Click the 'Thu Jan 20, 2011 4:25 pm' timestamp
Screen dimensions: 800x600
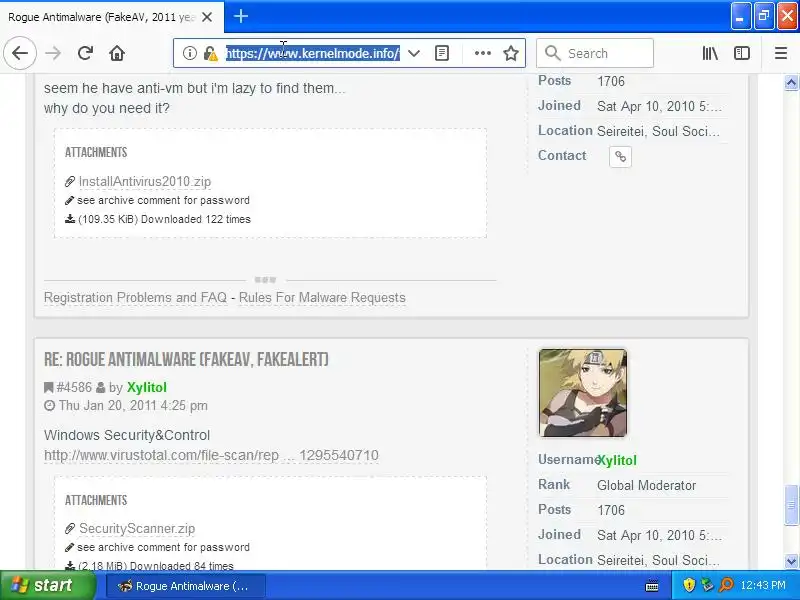coord(133,406)
